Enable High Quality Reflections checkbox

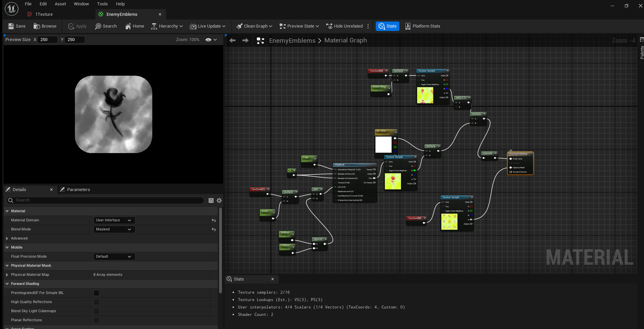click(x=96, y=302)
